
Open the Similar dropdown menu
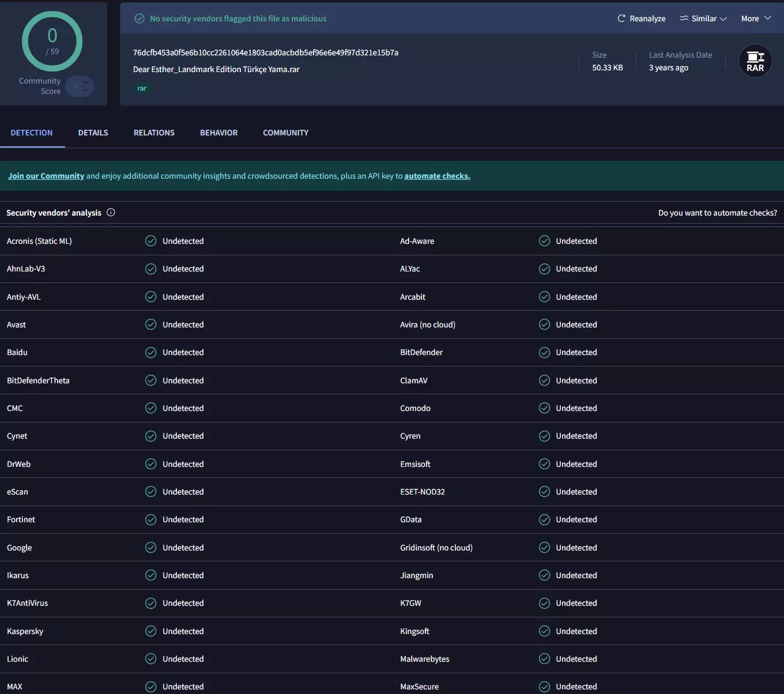tap(703, 18)
